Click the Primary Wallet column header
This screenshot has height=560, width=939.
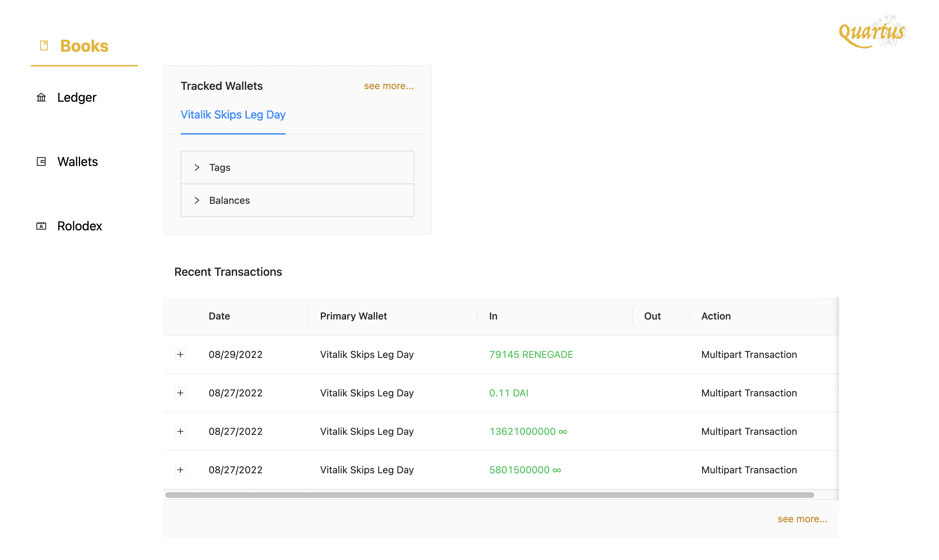353,316
